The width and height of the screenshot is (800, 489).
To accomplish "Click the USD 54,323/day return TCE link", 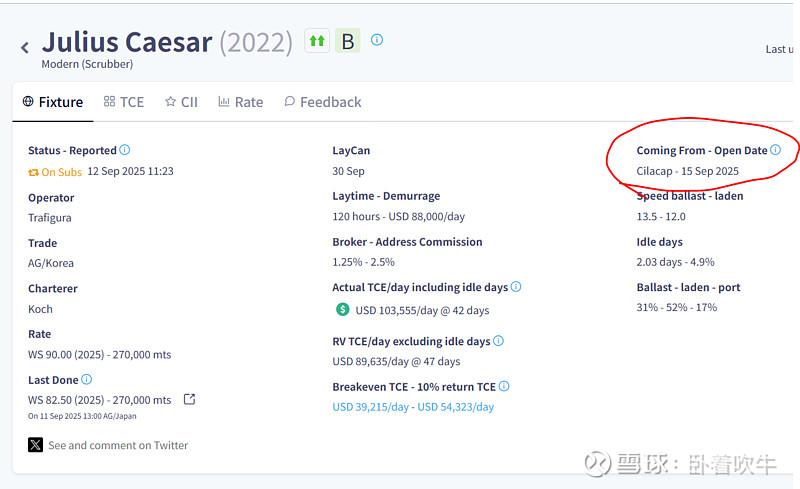I will [x=456, y=407].
